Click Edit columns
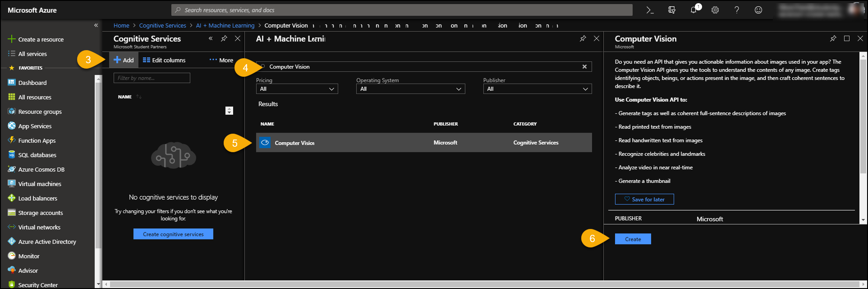 click(x=164, y=60)
